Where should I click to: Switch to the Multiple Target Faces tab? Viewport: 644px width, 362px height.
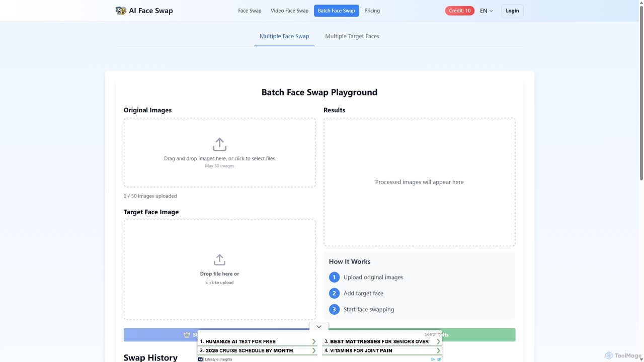352,36
